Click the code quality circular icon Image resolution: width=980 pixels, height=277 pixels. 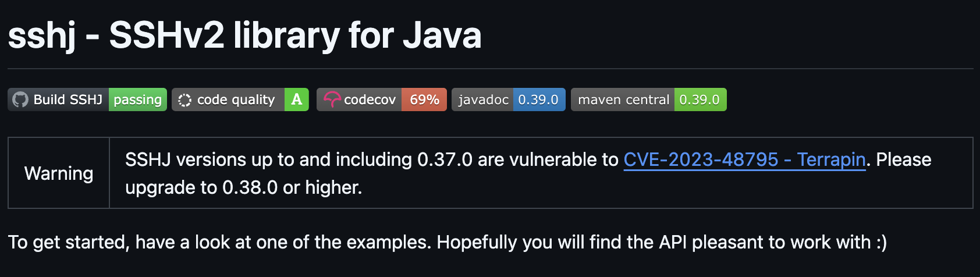184,100
